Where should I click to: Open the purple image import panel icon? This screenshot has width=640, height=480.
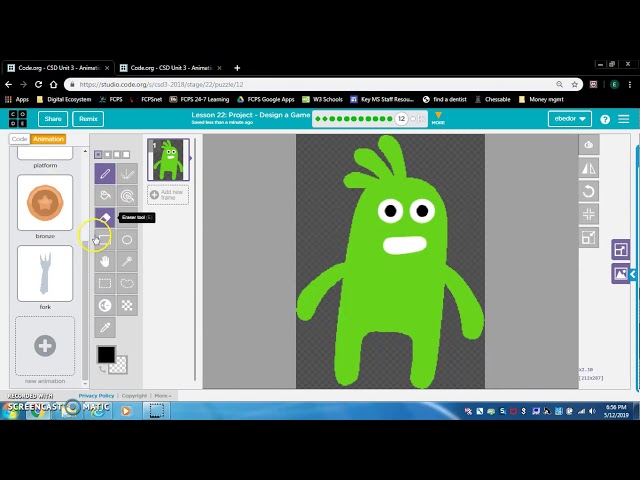[620, 273]
